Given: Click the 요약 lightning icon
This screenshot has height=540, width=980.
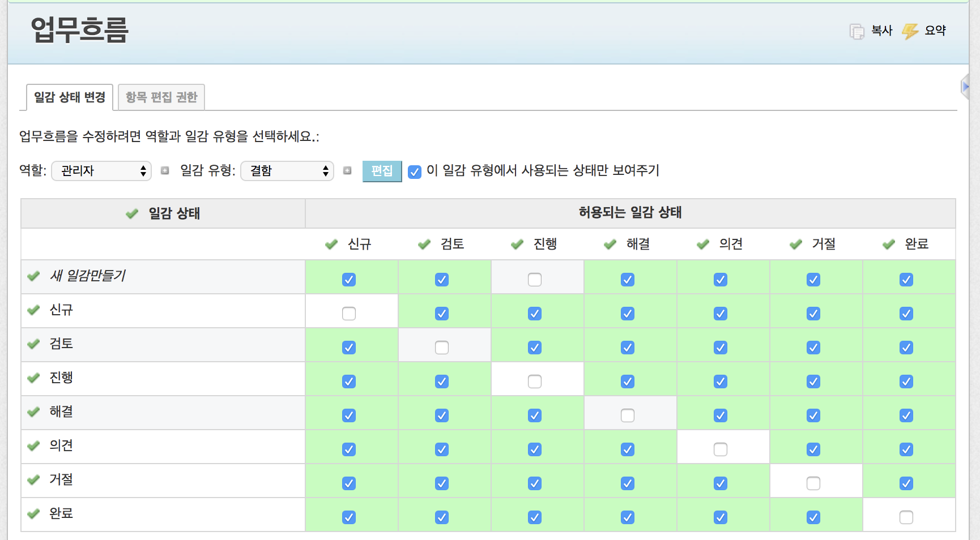Looking at the screenshot, I should (x=910, y=31).
